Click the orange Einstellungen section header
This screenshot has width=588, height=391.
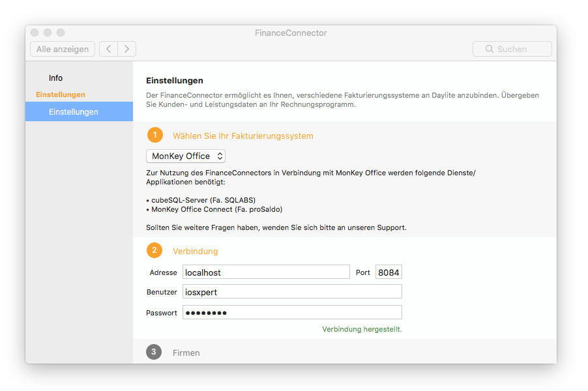point(61,94)
